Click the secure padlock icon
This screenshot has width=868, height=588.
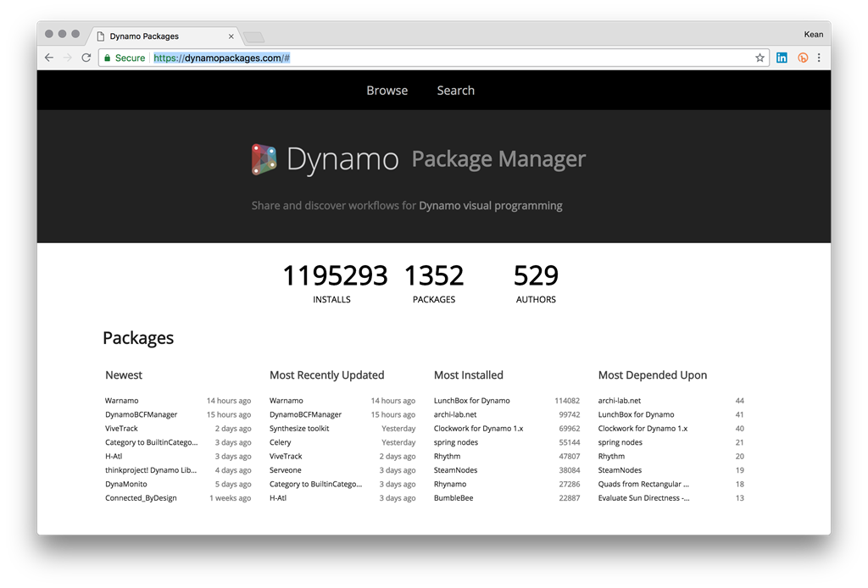click(x=107, y=58)
